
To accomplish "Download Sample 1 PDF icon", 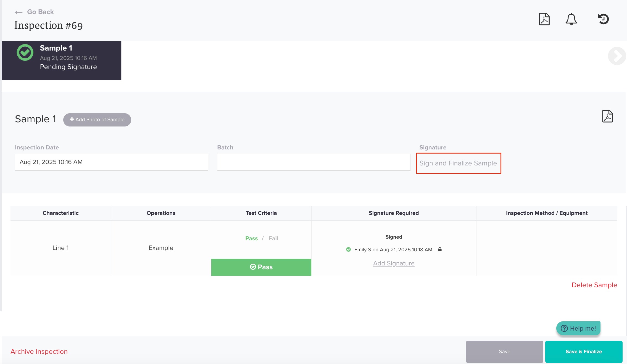I will coord(607,116).
